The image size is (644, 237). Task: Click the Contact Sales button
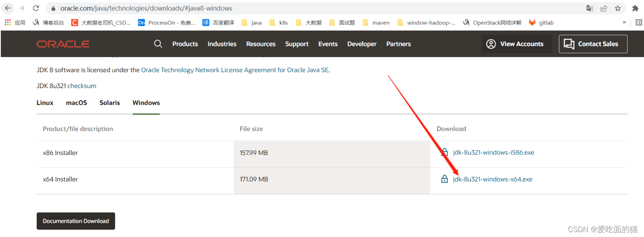pyautogui.click(x=593, y=44)
